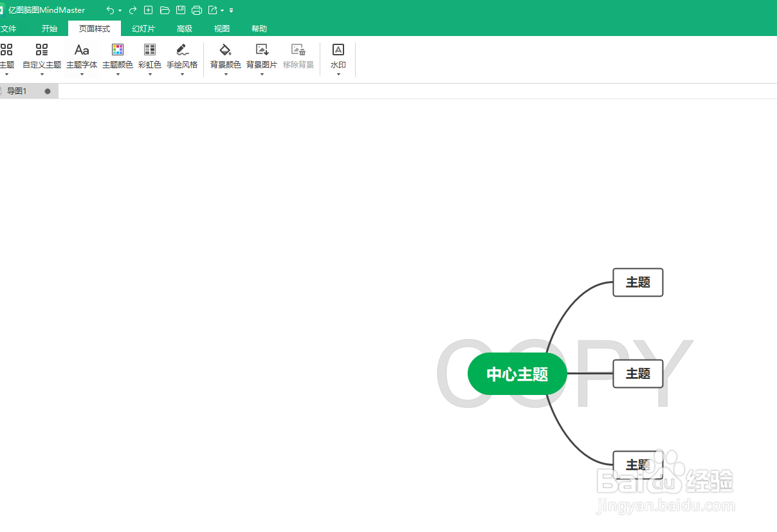Select the bottom 主题 branch node

coord(638,464)
